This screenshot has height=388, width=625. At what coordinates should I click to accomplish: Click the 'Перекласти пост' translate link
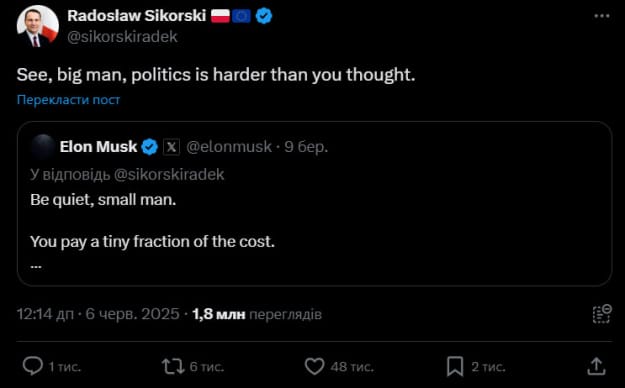tap(68, 100)
